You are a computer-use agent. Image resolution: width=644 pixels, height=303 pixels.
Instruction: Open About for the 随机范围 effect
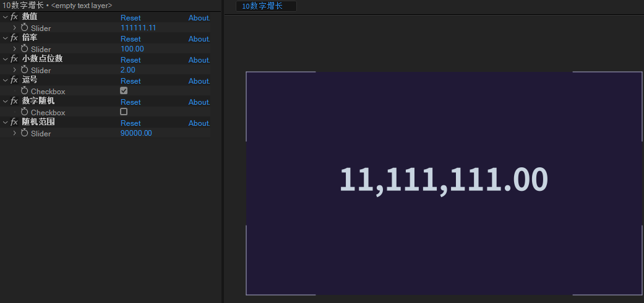pos(199,123)
